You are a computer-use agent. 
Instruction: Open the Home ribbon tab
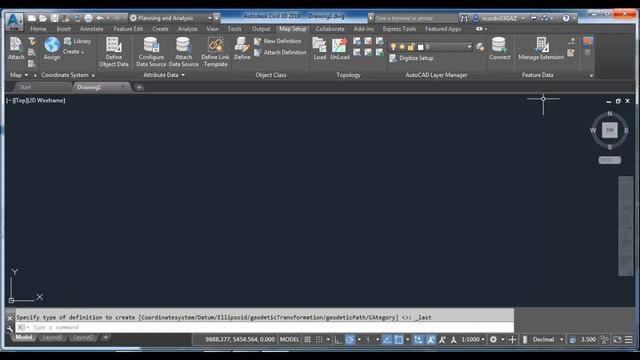pyautogui.click(x=38, y=29)
